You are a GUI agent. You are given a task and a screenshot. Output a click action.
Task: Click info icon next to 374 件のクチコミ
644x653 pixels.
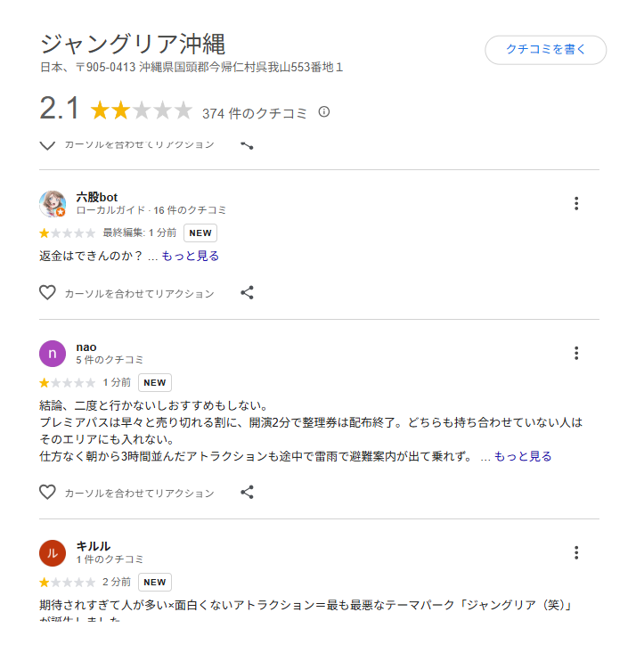324,112
